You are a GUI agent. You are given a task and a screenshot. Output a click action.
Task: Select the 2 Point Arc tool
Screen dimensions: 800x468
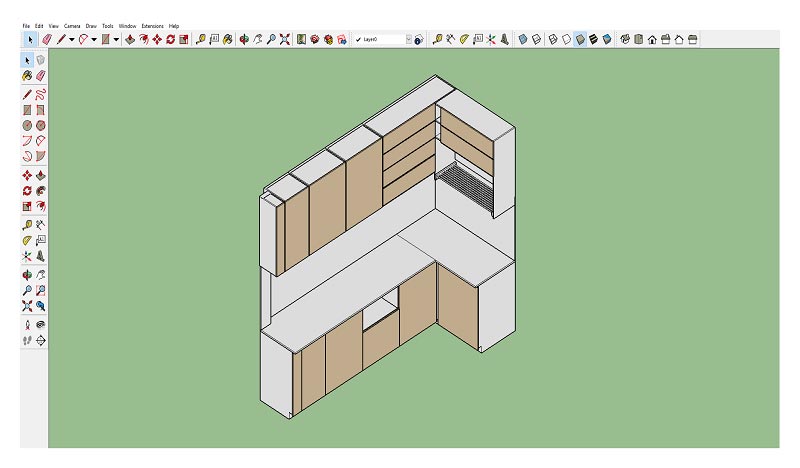41,140
